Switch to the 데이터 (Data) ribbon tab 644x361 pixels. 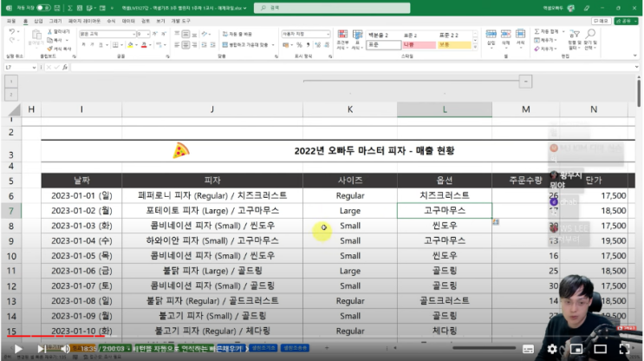point(127,19)
